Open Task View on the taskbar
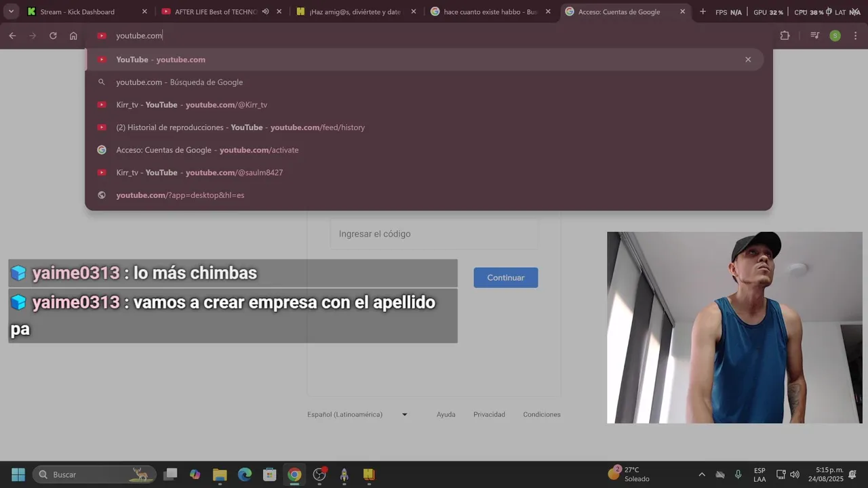 171,474
